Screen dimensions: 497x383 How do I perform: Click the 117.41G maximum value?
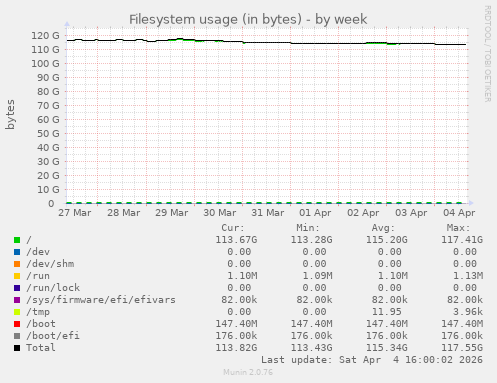(462, 240)
